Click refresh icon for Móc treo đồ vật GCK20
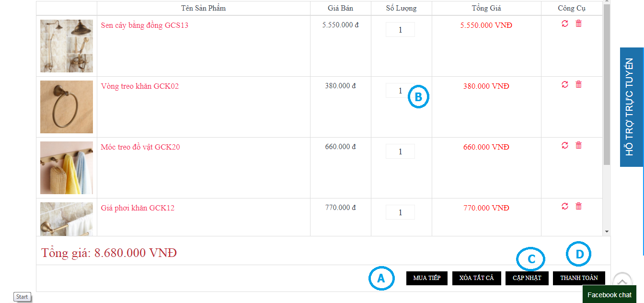This screenshot has width=644, height=303. point(565,145)
